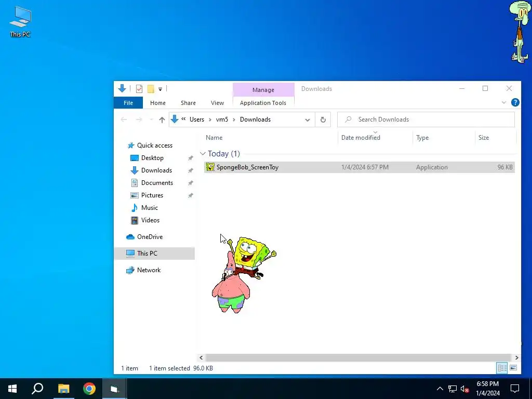532x399 pixels.
Task: Click the Search Downloads field
Action: [x=426, y=119]
